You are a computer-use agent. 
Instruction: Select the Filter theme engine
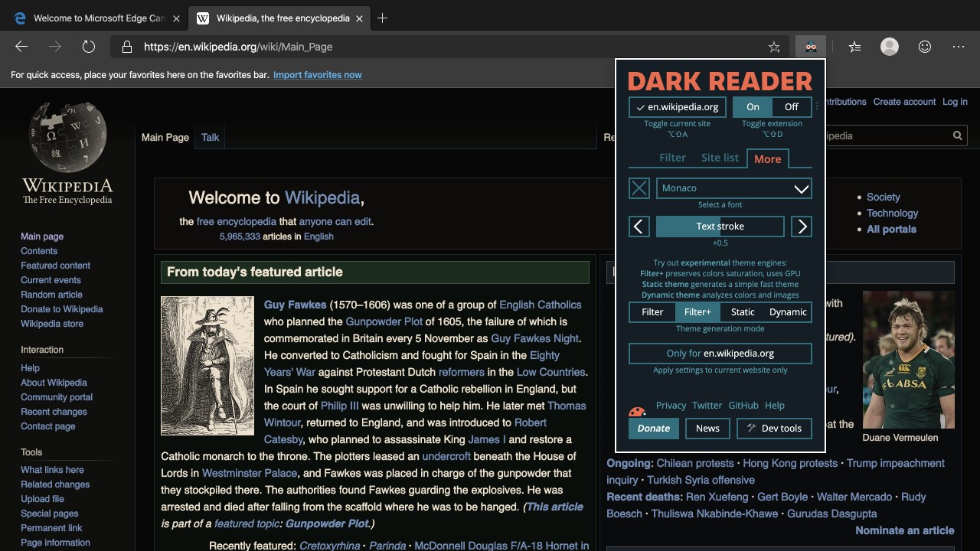tap(652, 312)
